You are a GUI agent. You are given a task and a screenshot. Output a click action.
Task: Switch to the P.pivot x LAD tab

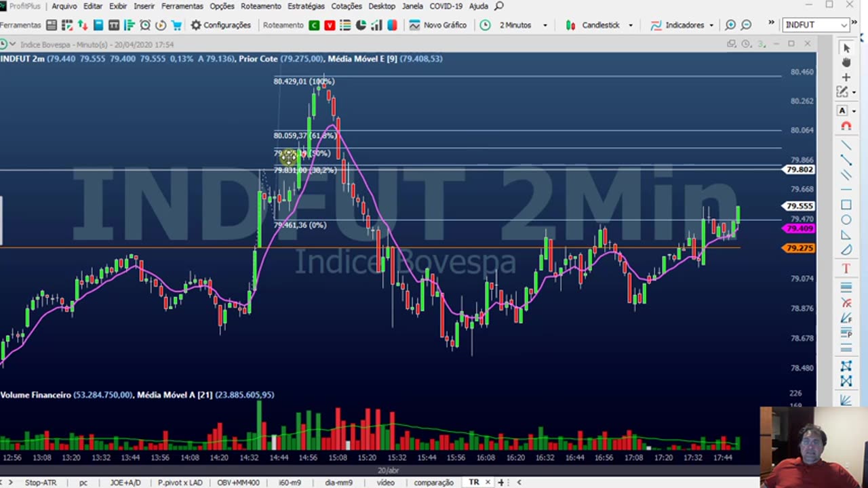[x=180, y=483]
